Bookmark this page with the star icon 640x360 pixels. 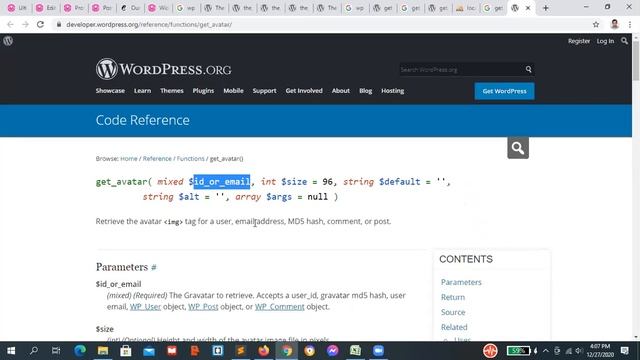point(596,24)
